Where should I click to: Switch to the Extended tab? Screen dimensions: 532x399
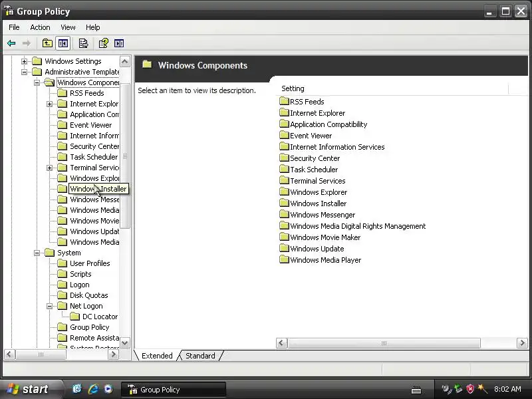tap(157, 356)
